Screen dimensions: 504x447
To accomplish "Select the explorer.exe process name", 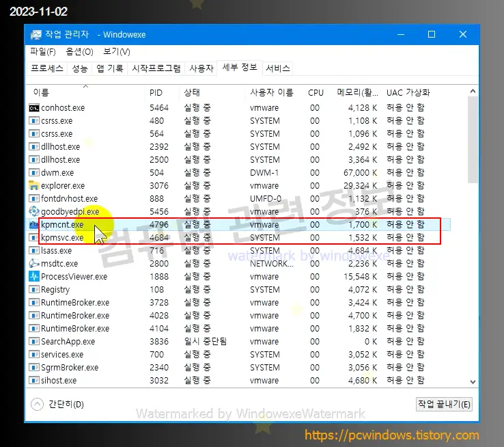I will 63,185.
